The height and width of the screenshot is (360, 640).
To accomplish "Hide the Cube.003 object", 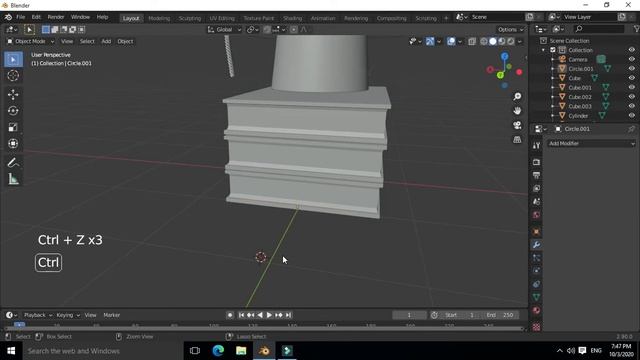I will click(631, 106).
